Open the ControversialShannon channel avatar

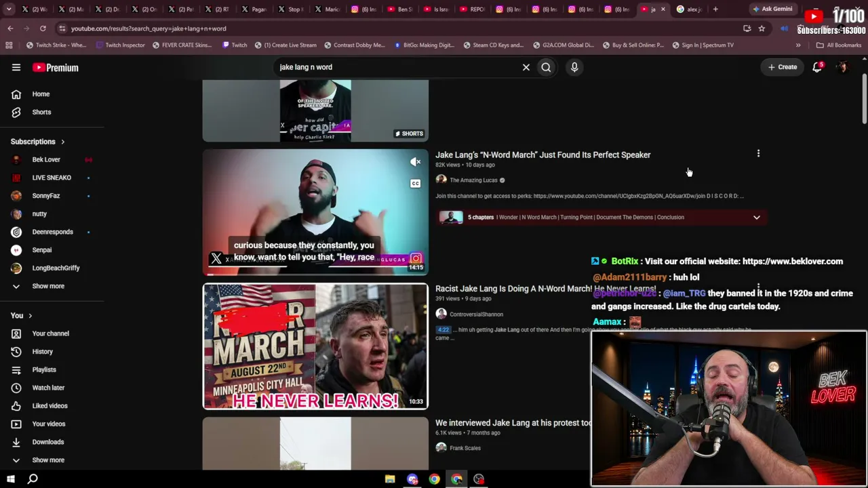tap(441, 314)
